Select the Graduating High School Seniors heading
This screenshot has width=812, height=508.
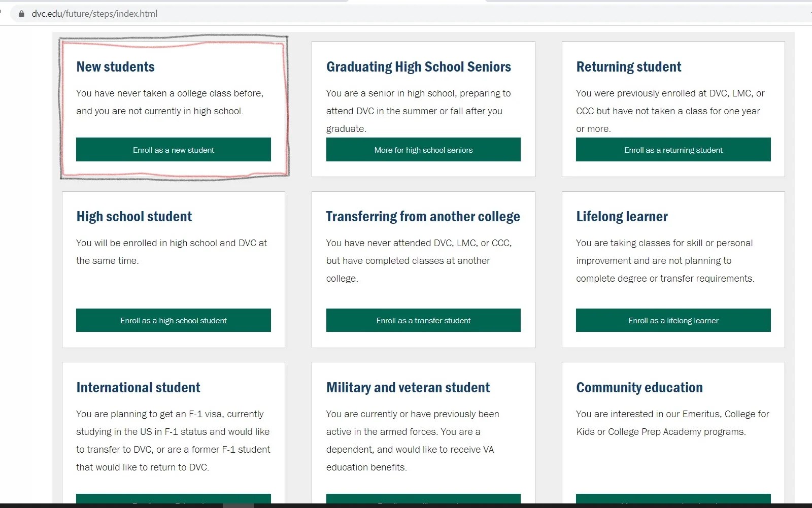[418, 66]
